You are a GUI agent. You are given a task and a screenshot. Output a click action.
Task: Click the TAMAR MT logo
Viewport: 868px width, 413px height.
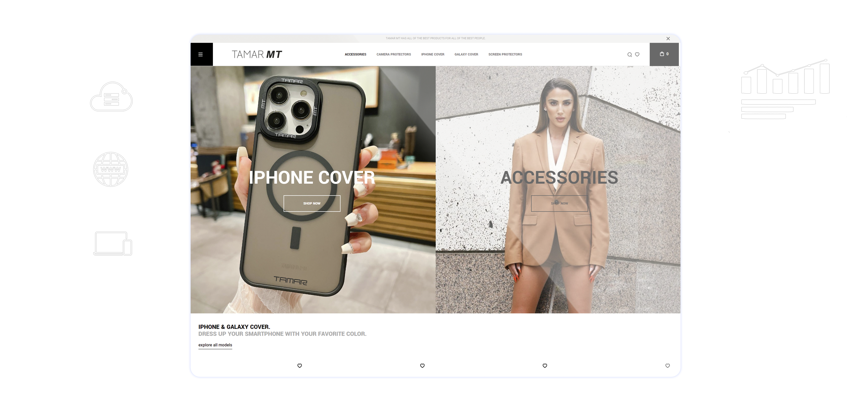pos(257,54)
